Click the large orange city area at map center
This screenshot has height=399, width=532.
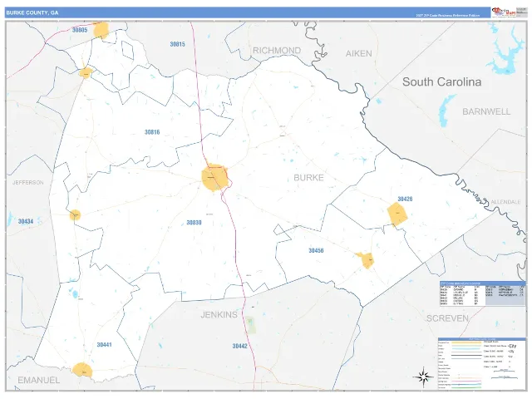coord(214,177)
